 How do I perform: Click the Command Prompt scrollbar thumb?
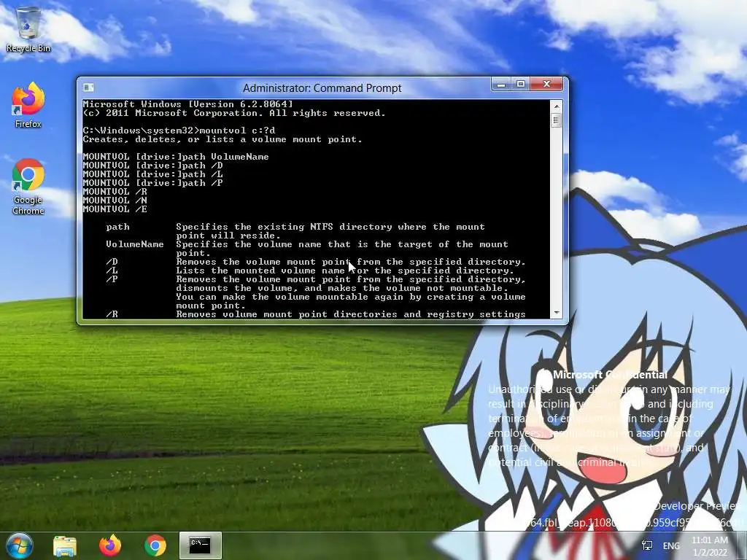coord(556,120)
